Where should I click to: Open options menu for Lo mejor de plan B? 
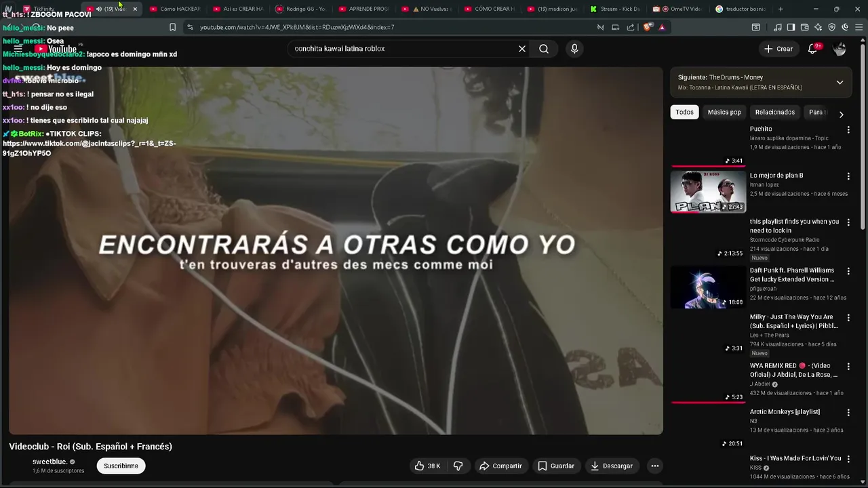pyautogui.click(x=848, y=176)
